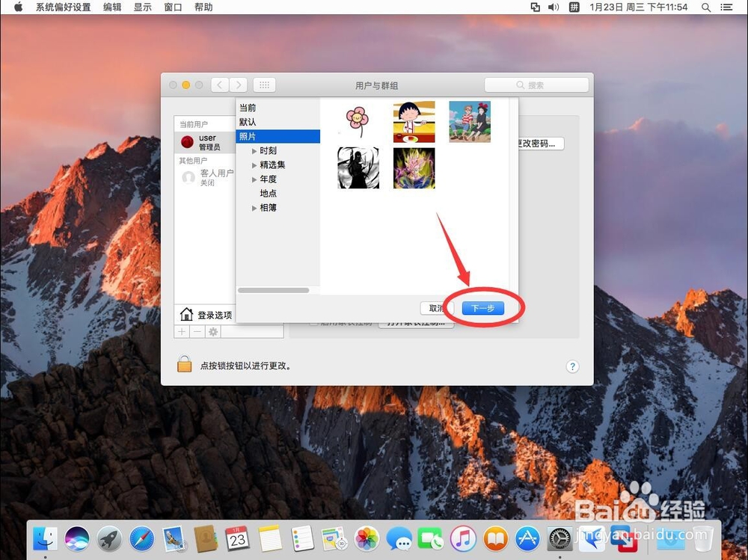Open the Mail stamp icon in Dock
The image size is (748, 560).
pos(174,539)
